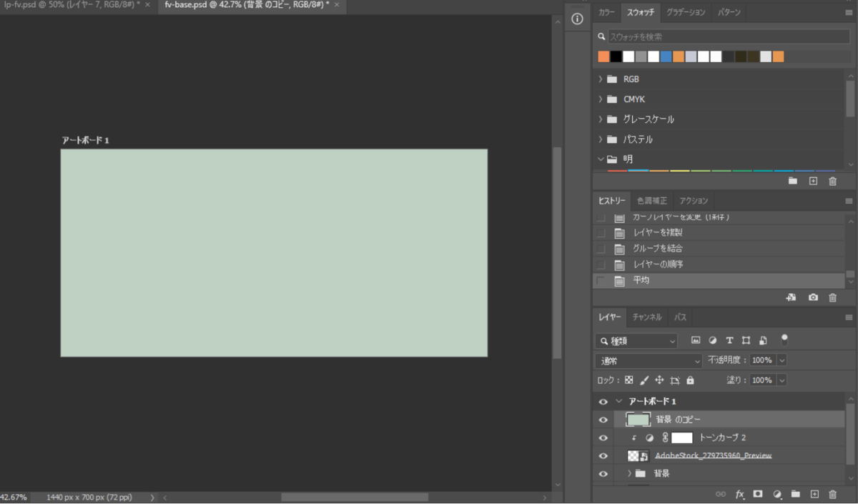This screenshot has width=858, height=504.
Task: Filter layers by shape layers
Action: [x=746, y=341]
